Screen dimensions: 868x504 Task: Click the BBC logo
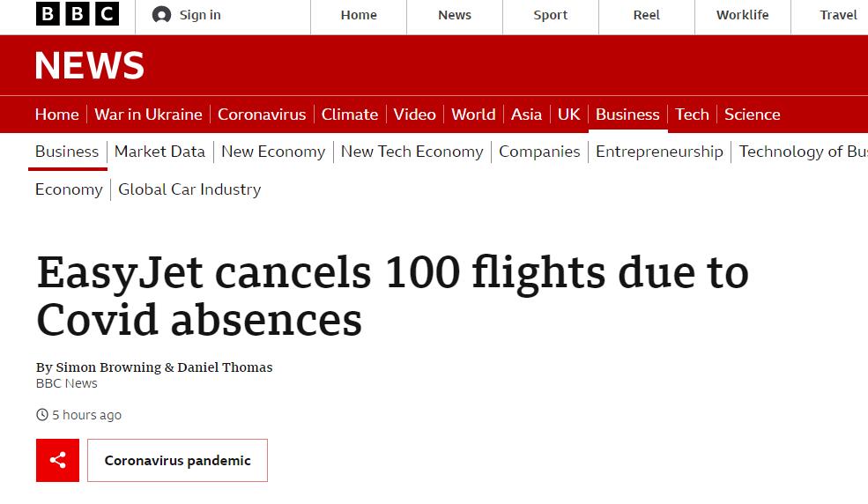[x=77, y=14]
